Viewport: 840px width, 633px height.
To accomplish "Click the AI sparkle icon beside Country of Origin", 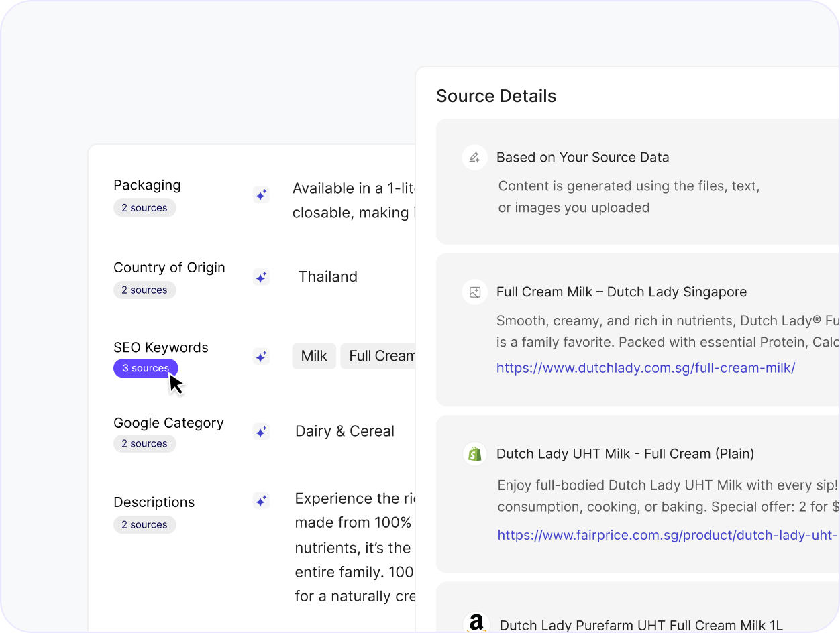I will (261, 277).
